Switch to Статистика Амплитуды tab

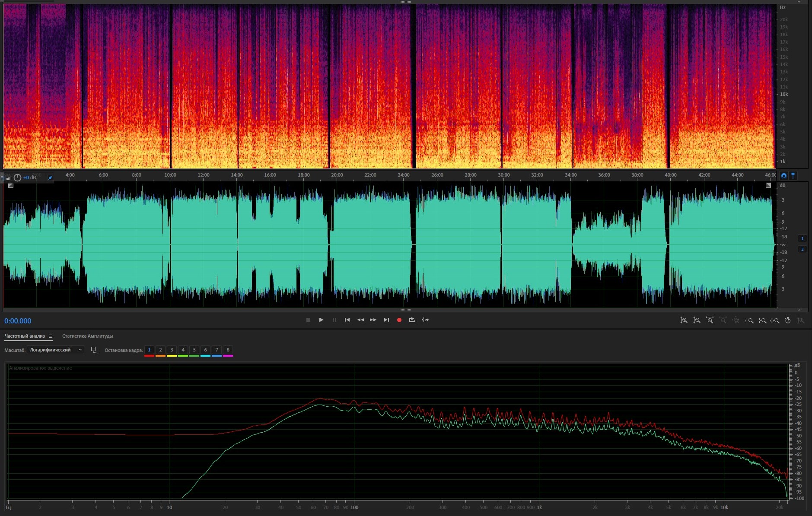[x=87, y=336]
